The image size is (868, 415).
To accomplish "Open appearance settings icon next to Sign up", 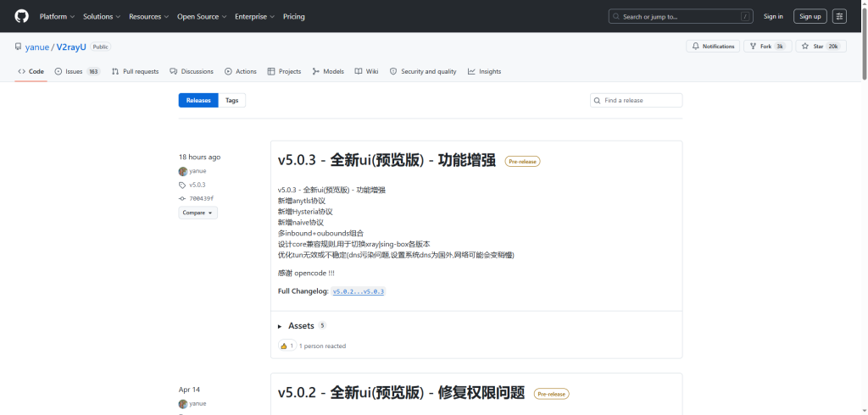I will tap(840, 17).
